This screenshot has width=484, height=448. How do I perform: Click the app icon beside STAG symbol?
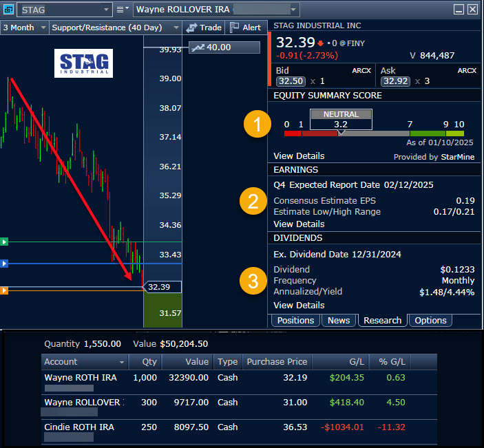[x=9, y=10]
